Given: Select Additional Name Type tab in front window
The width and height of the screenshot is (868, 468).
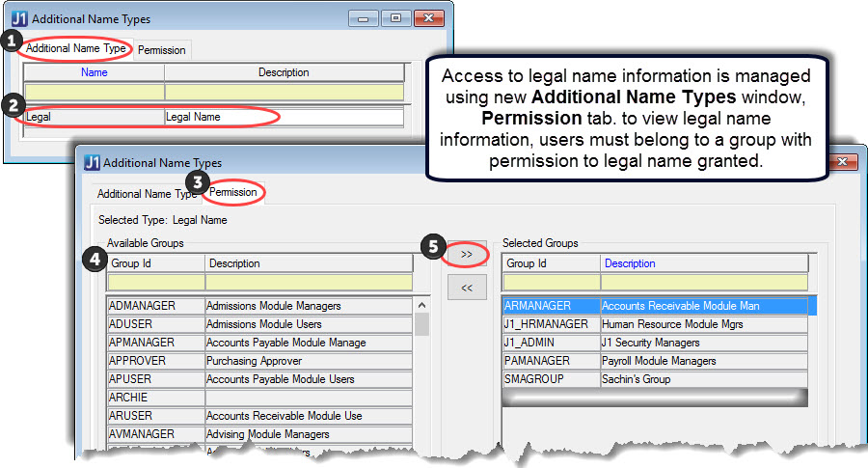Looking at the screenshot, I should (147, 194).
